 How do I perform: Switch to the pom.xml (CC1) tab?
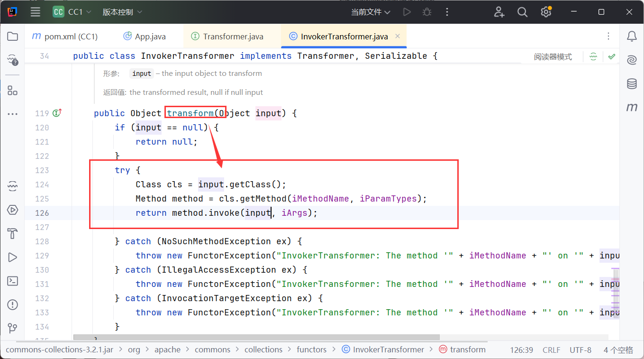pyautogui.click(x=65, y=37)
